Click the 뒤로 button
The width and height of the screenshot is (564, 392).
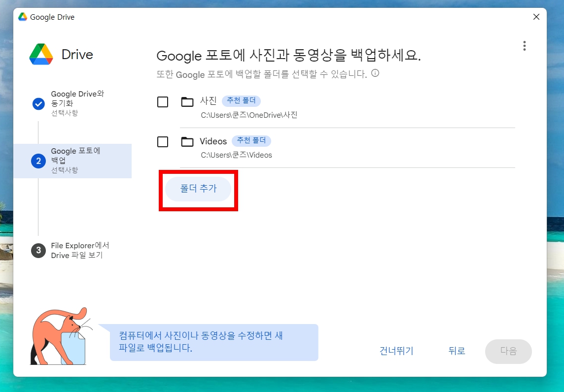(x=457, y=351)
